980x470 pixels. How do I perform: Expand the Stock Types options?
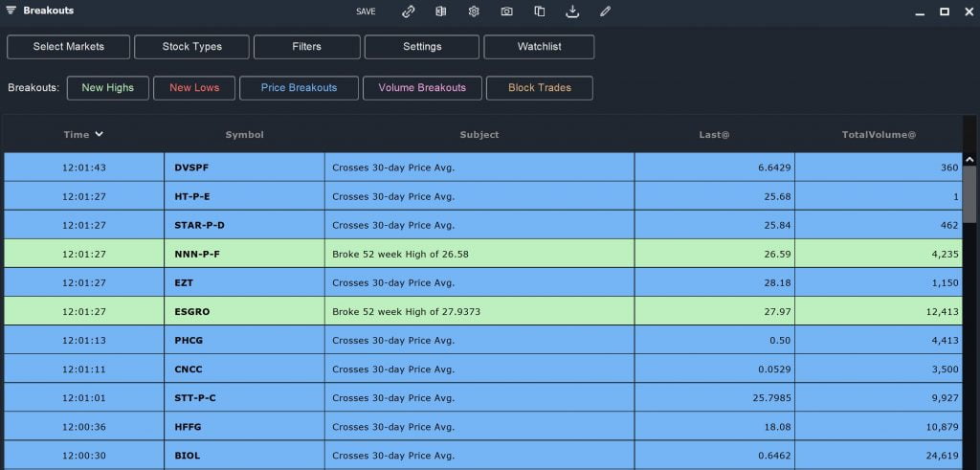(191, 47)
